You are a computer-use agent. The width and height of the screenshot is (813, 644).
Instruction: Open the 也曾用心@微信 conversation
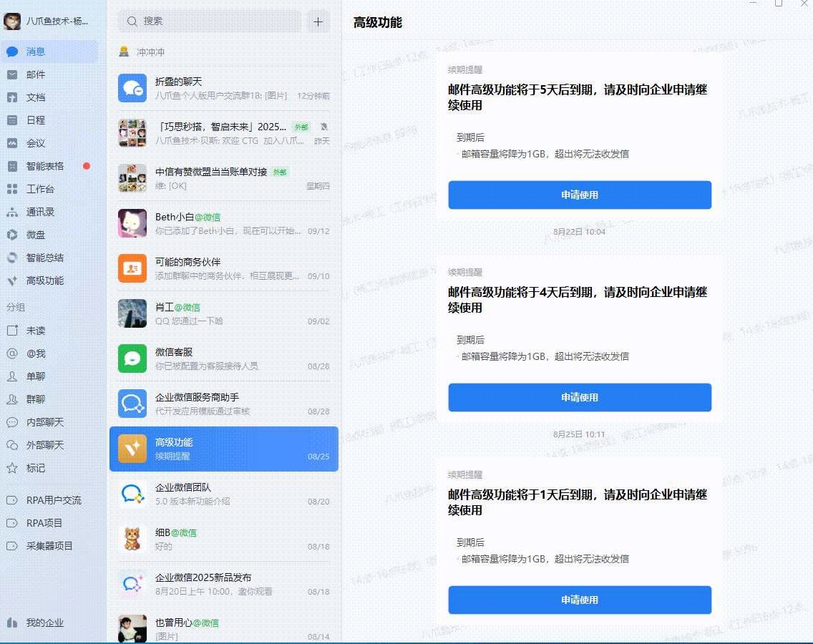tap(224, 628)
